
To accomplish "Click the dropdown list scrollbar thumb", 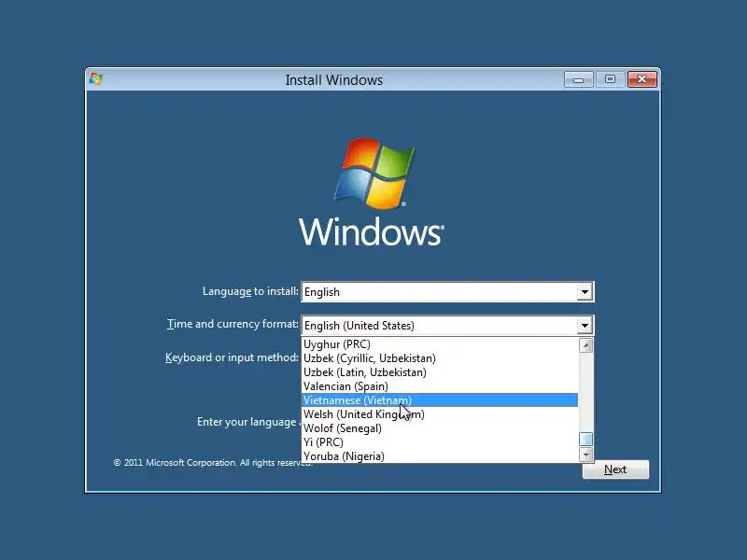I will [586, 439].
